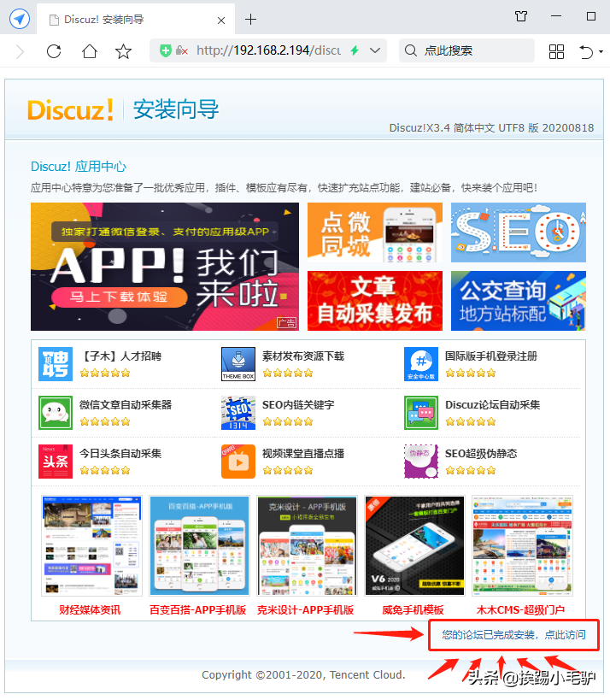This screenshot has height=700, width=610.
Task: Open SEO内链关键字 app link
Action: pos(298,405)
